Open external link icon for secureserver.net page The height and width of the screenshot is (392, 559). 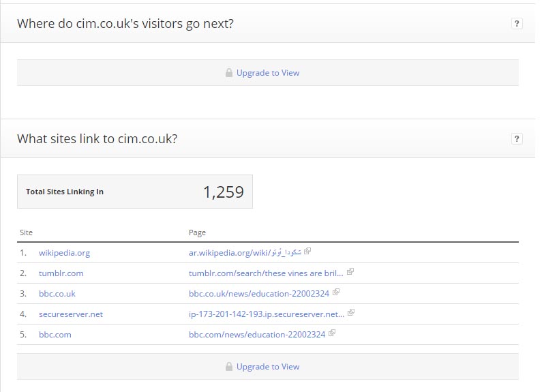[351, 312]
